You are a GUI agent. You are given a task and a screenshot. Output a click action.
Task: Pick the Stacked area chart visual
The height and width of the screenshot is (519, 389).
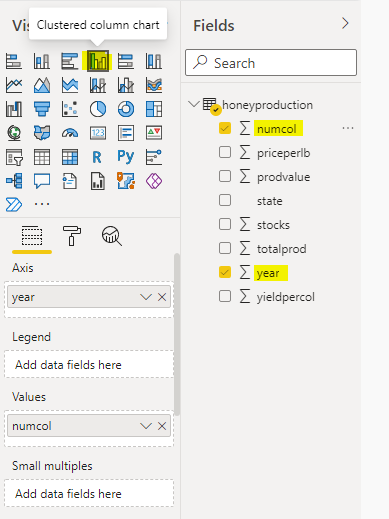tap(70, 85)
